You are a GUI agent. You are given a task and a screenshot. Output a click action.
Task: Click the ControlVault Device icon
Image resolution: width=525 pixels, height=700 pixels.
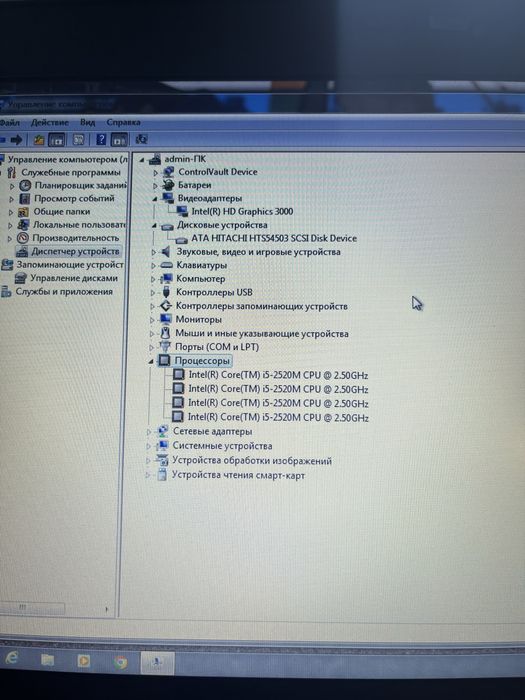coord(168,171)
